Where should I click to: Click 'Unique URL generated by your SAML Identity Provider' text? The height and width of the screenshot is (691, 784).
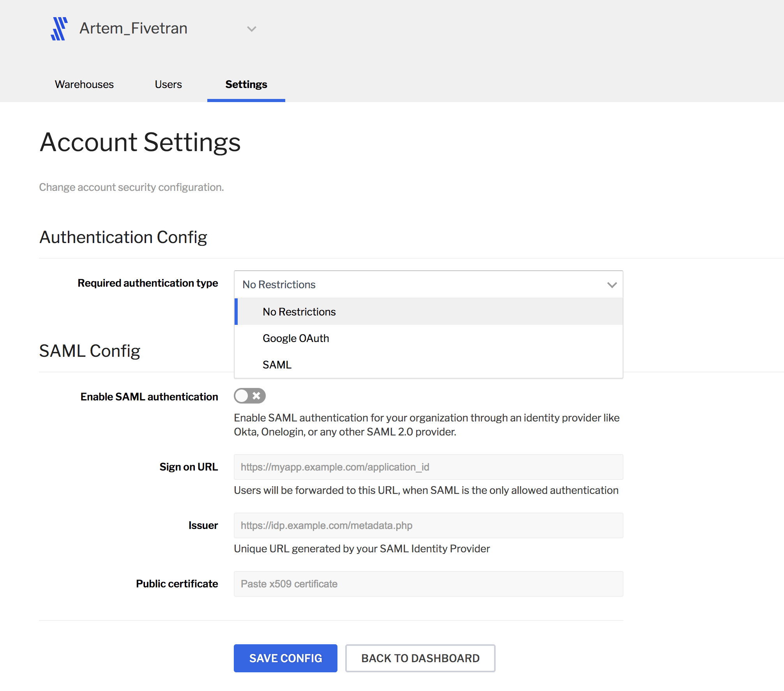(x=362, y=549)
